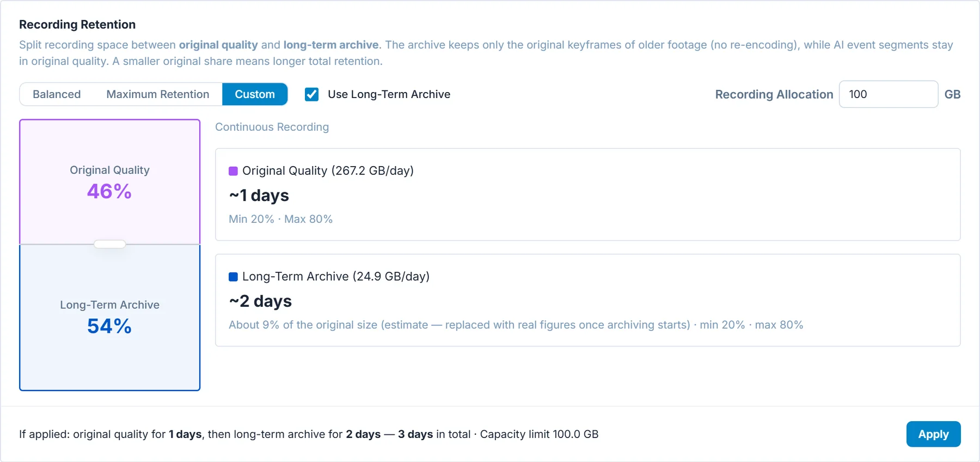The height and width of the screenshot is (462, 980).
Task: Grab the split handle between quality regions
Action: pyautogui.click(x=110, y=244)
